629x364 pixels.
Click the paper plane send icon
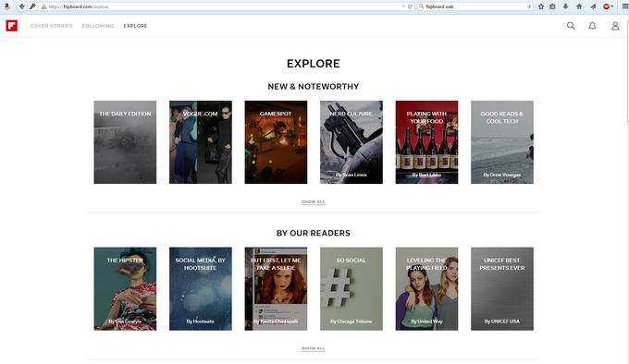(593, 6)
